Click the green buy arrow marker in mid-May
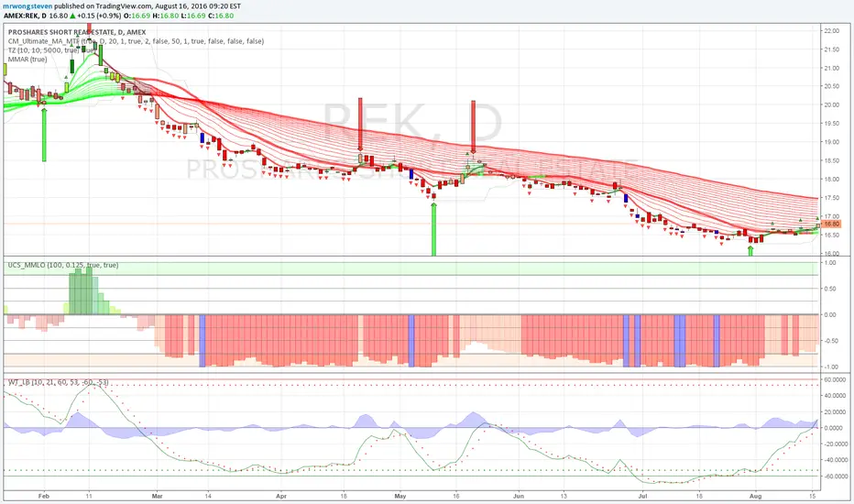This screenshot has width=854, height=504. coord(433,229)
